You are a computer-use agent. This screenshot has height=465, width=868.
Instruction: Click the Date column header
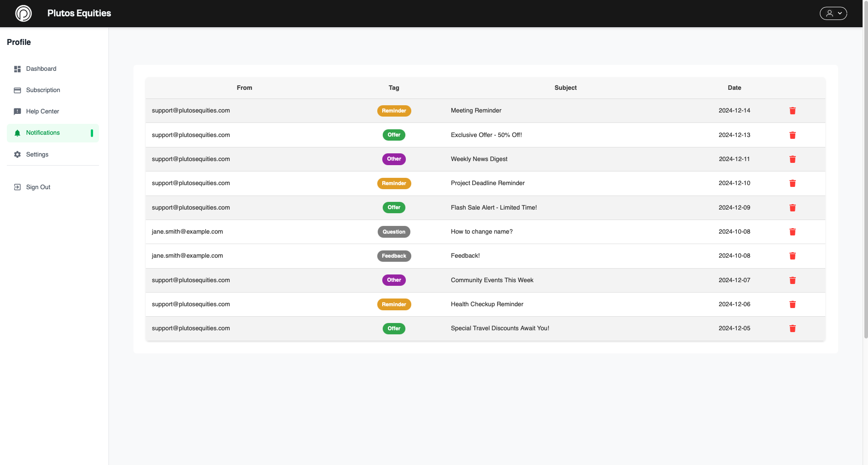(734, 88)
